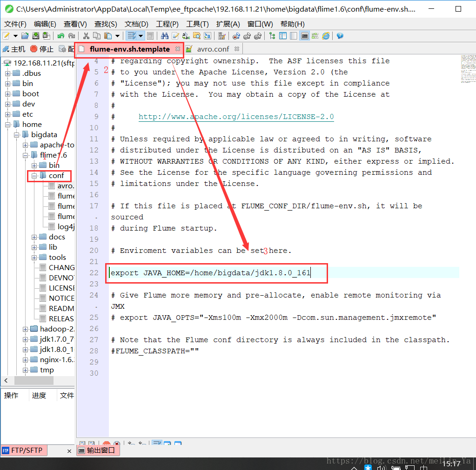Switch to the avro.conf tab
The height and width of the screenshot is (470, 476).
(213, 49)
